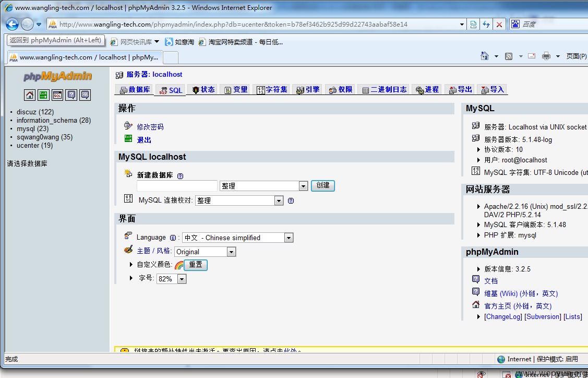The image size is (588, 378).
Task: Open the Lists link
Action: click(573, 317)
